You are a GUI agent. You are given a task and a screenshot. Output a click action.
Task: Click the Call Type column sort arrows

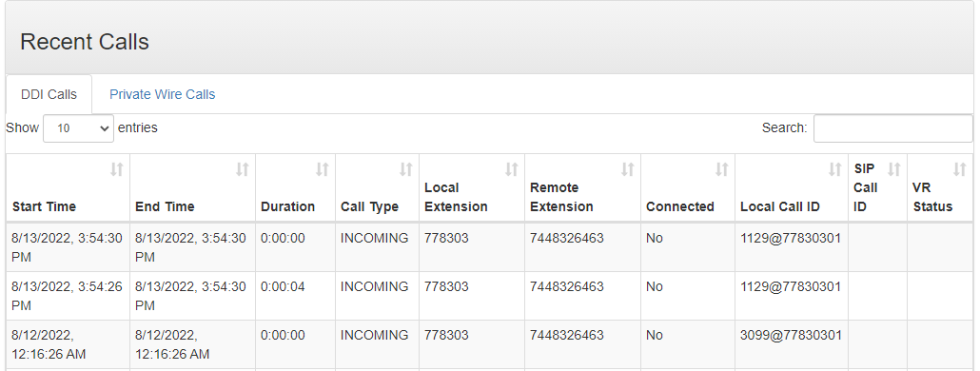[x=406, y=169]
